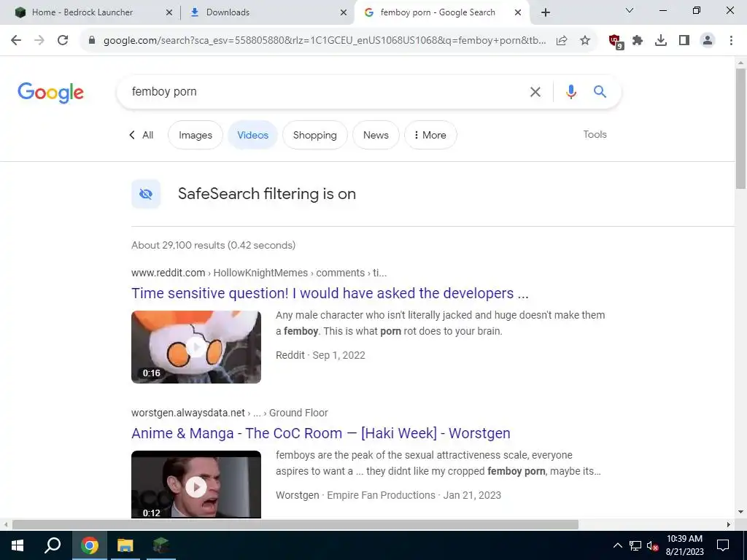Viewport: 747px width, 560px height.
Task: Click the 'About 29,100 results' text
Action: (x=214, y=245)
